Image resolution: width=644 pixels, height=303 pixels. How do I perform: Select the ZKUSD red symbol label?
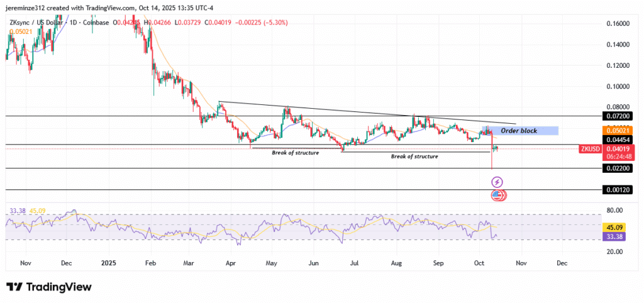click(590, 150)
